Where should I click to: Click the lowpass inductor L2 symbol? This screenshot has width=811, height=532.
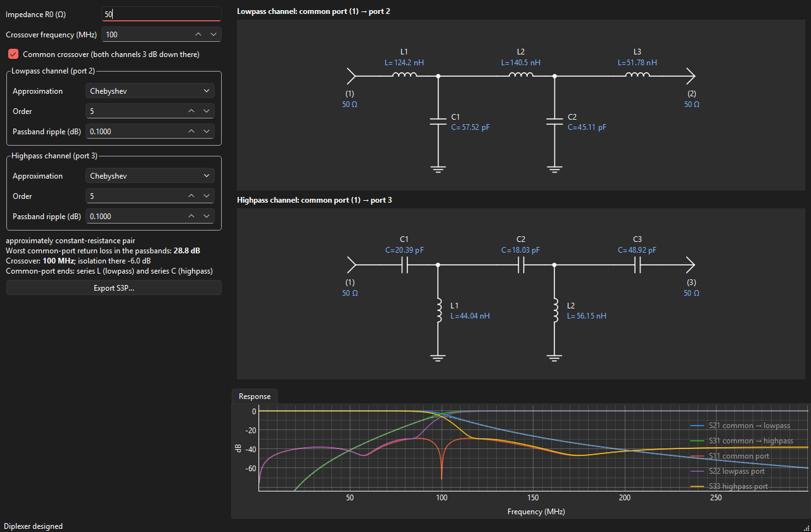521,75
